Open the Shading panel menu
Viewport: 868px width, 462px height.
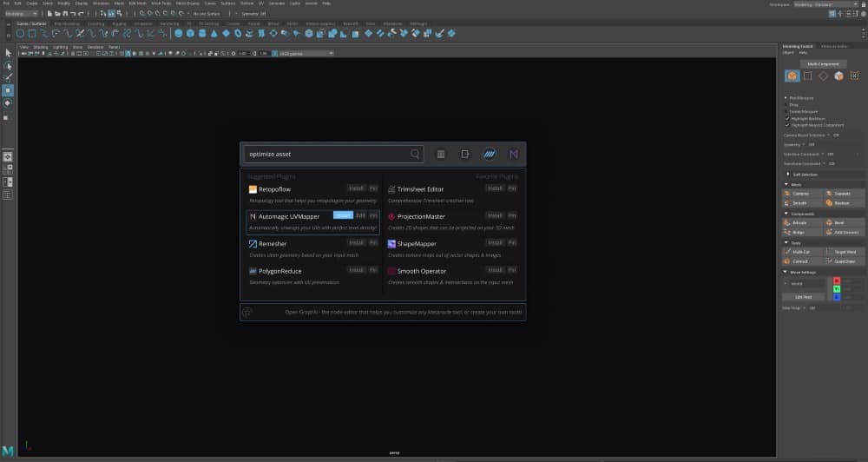pos(41,47)
